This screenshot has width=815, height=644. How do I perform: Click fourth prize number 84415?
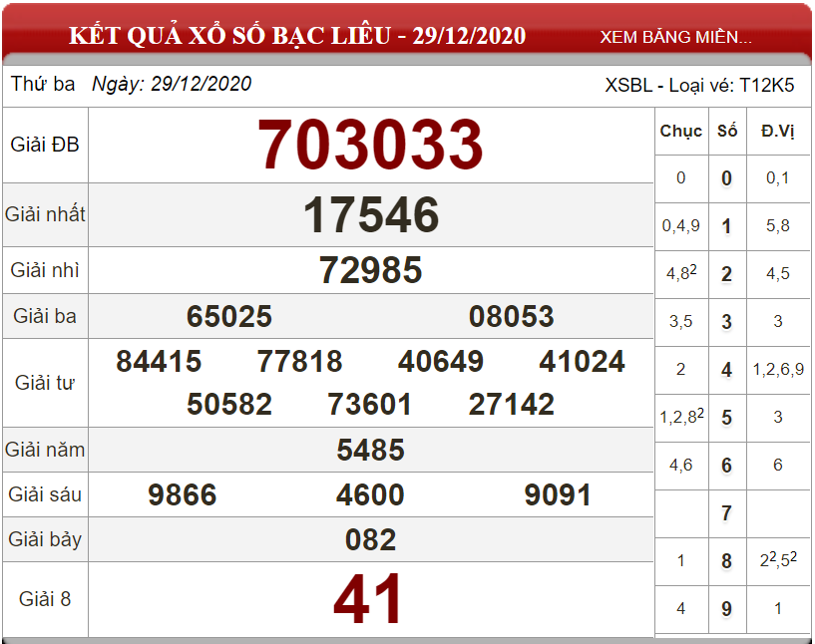(x=159, y=361)
